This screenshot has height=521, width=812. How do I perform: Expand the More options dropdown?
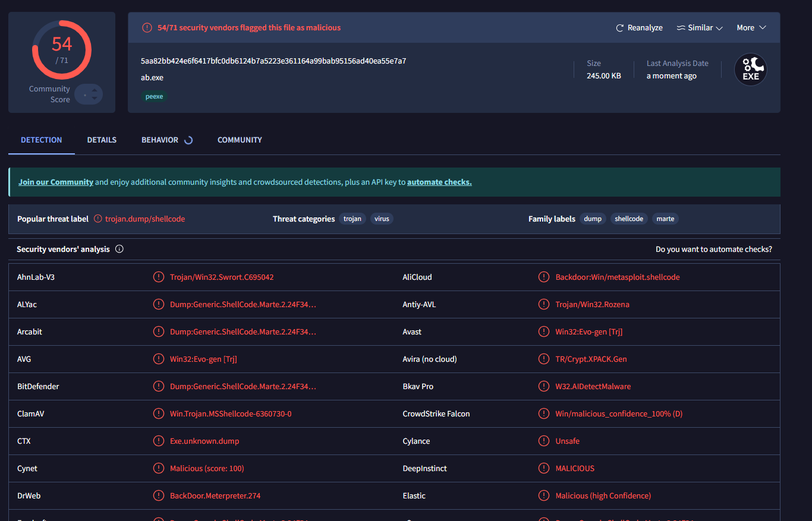tap(751, 28)
